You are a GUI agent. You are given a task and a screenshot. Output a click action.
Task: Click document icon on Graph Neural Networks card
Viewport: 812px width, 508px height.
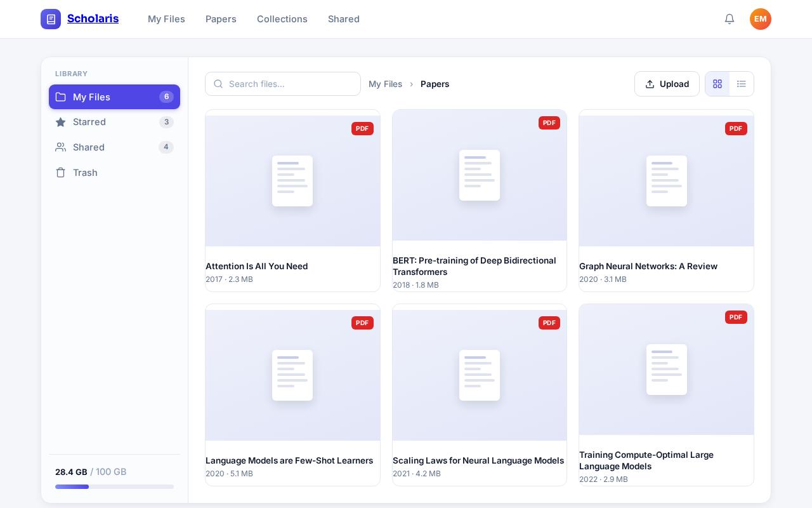(x=667, y=181)
